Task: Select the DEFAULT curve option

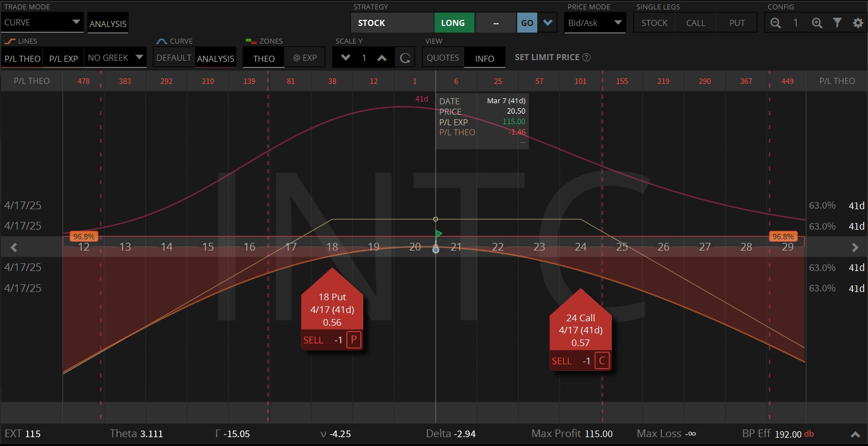Action: (x=173, y=57)
